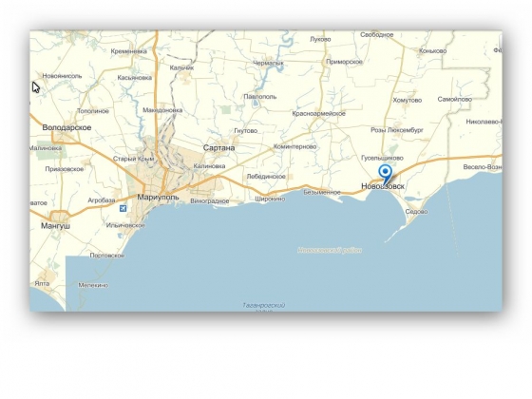This screenshot has height=399, width=532.
Task: Click the Коминтерново village label
Action: click(294, 146)
